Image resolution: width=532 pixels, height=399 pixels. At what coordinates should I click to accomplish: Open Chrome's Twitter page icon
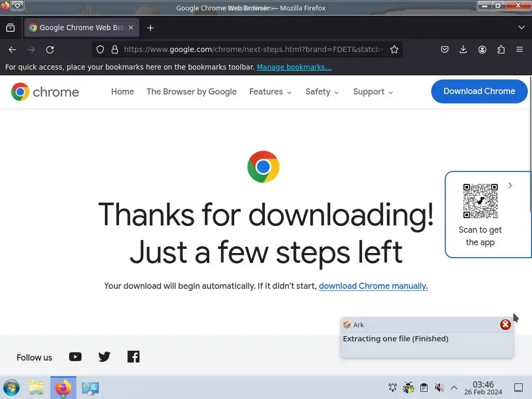(x=104, y=357)
